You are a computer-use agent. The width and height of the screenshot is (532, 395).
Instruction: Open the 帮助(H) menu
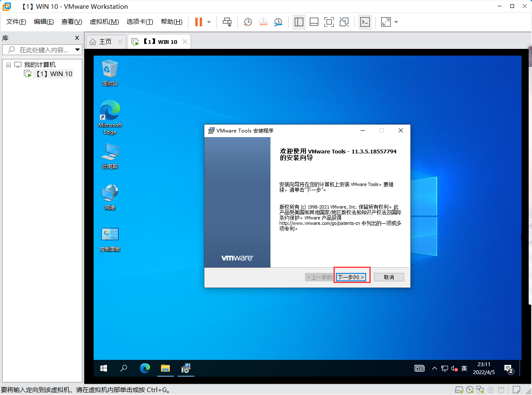coord(172,22)
